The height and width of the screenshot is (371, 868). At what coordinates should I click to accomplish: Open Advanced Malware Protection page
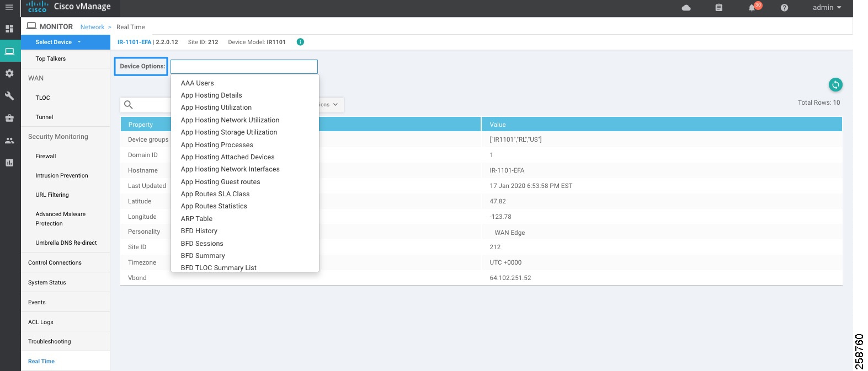click(x=61, y=219)
